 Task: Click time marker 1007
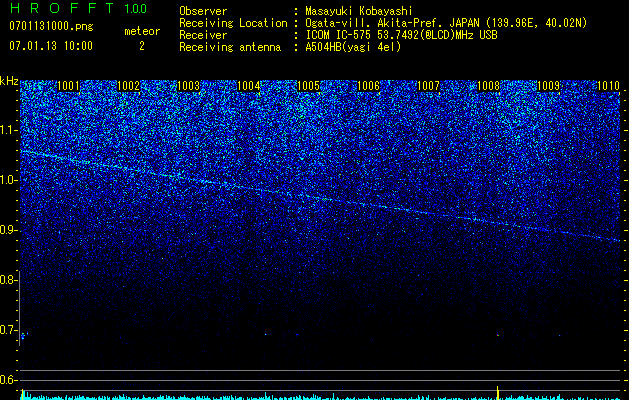[x=428, y=86]
